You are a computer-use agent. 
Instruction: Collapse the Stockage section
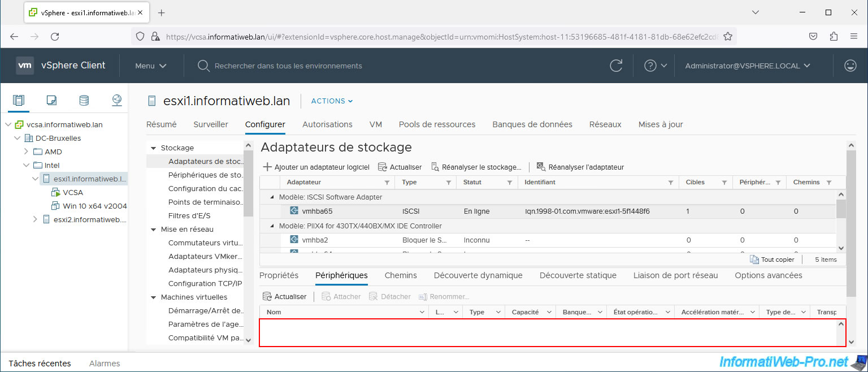tap(153, 148)
